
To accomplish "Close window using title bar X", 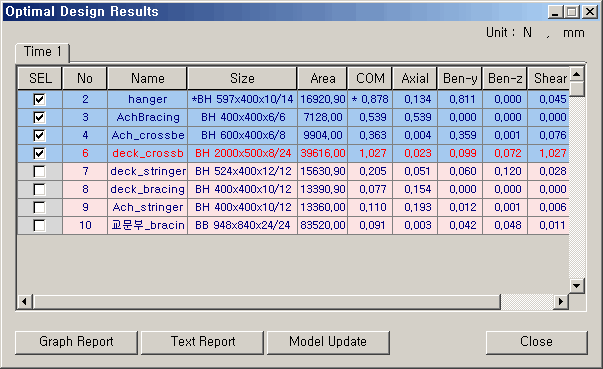I will click(x=590, y=12).
